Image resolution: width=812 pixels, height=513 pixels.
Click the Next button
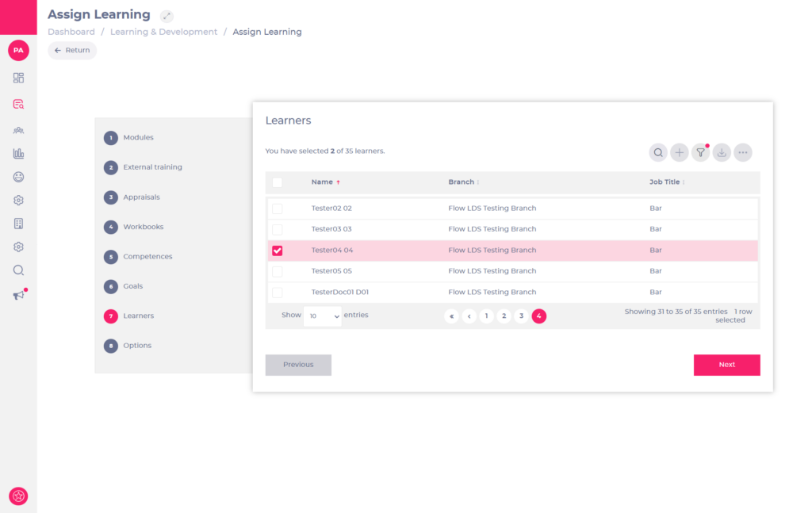click(726, 365)
